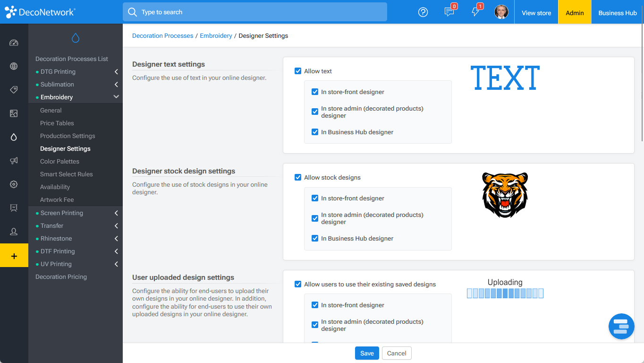Go to Smart Select Rules
The height and width of the screenshot is (363, 644).
pos(67,174)
